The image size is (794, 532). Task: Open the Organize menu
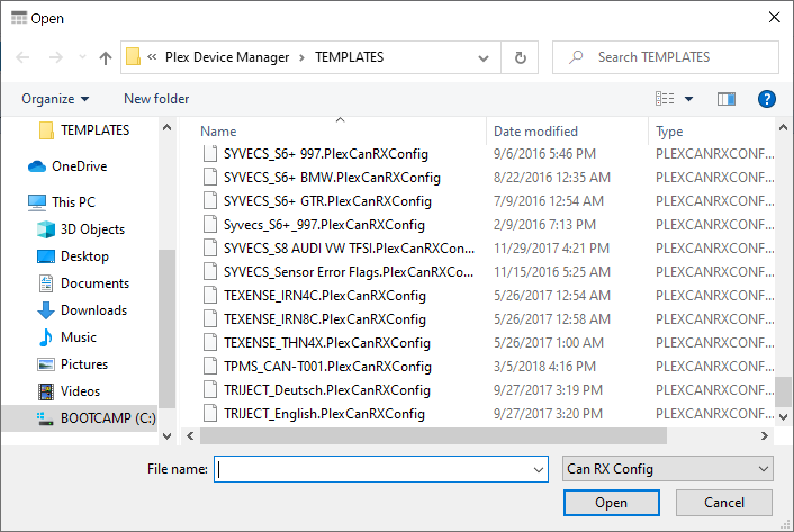coord(55,99)
